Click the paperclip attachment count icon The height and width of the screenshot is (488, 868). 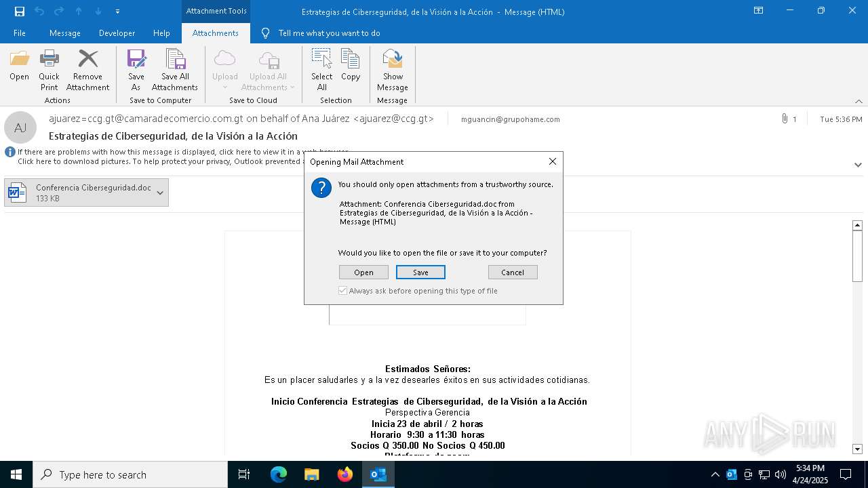click(x=785, y=119)
